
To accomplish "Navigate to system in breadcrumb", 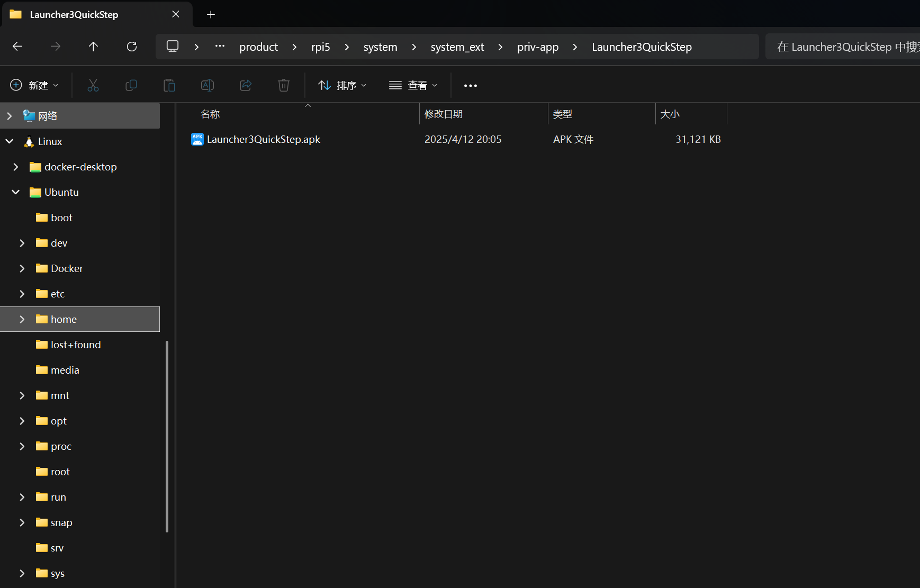I will (x=380, y=47).
